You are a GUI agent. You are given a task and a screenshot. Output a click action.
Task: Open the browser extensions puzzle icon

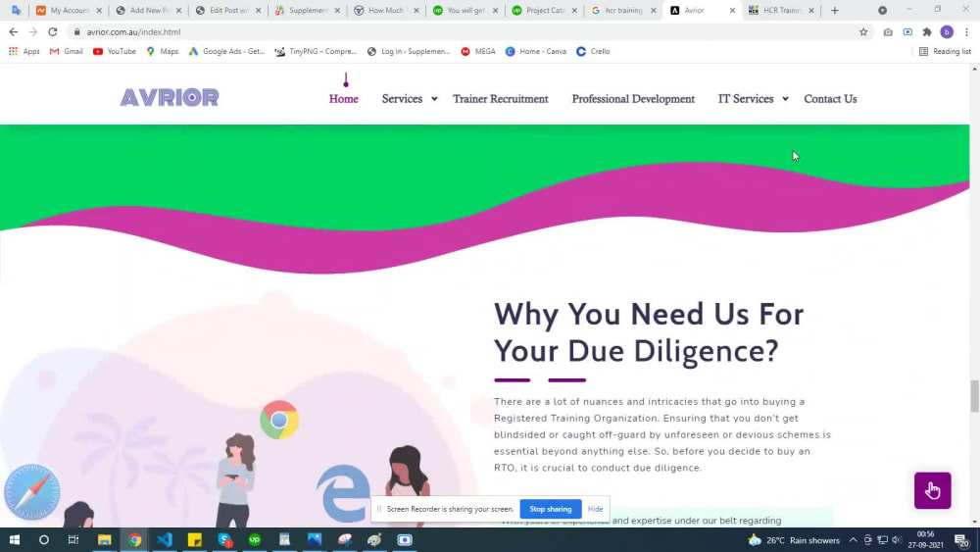coord(927,32)
